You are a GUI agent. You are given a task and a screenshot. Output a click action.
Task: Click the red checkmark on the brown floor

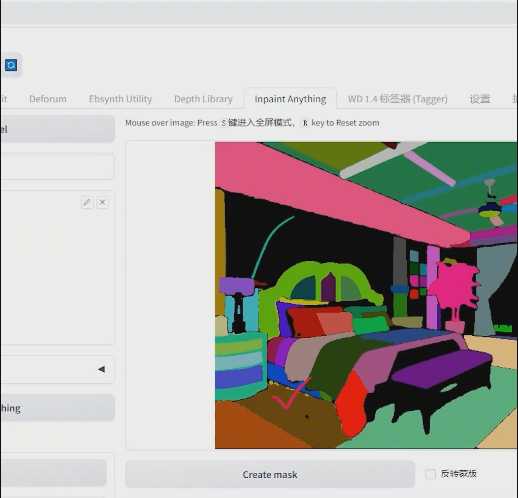[x=291, y=393]
